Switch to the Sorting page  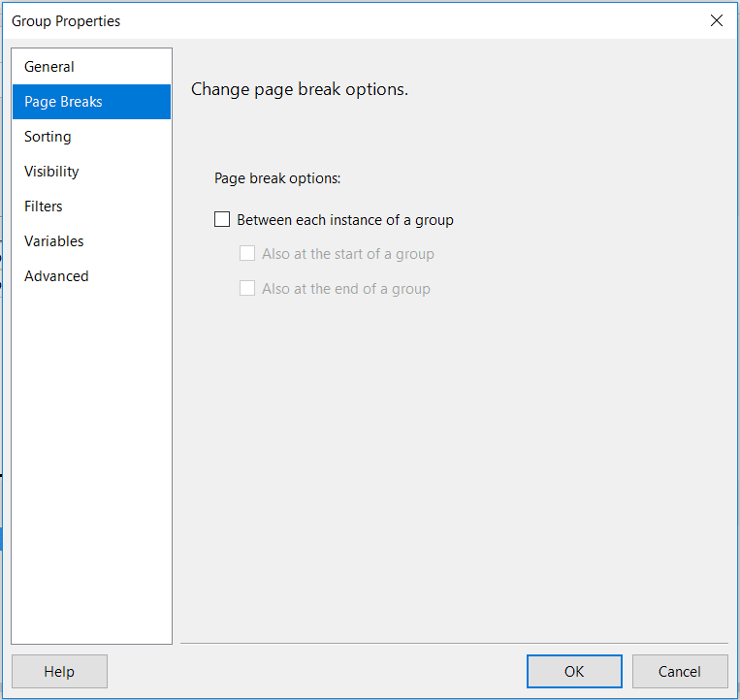click(x=91, y=137)
